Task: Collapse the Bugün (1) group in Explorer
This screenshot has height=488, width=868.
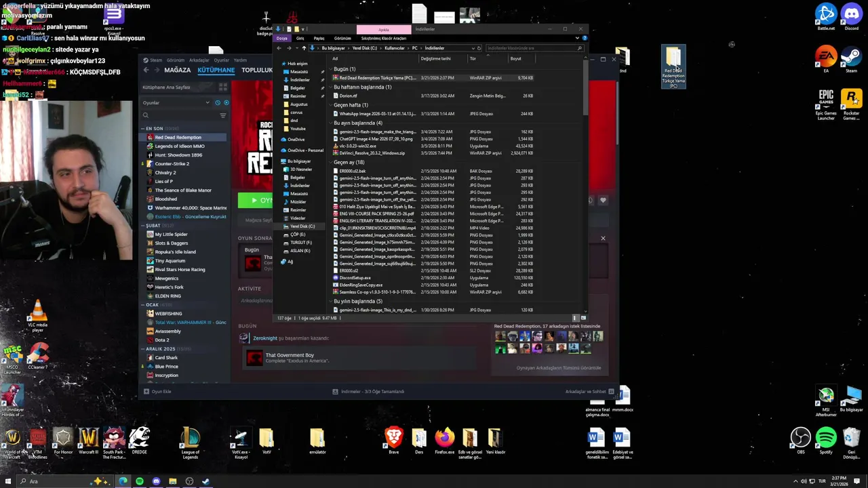Action: point(331,69)
